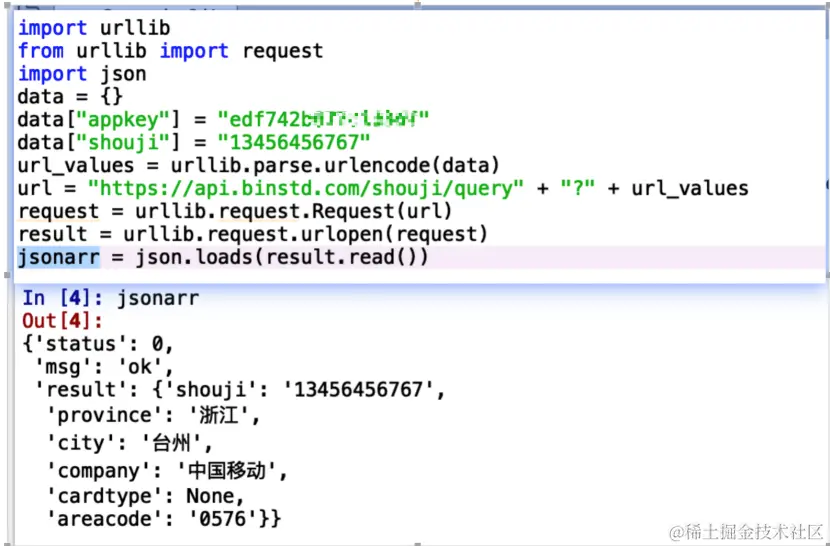The height and width of the screenshot is (548, 830).
Task: Click the 'province': '浙江' output entry
Action: (x=154, y=416)
